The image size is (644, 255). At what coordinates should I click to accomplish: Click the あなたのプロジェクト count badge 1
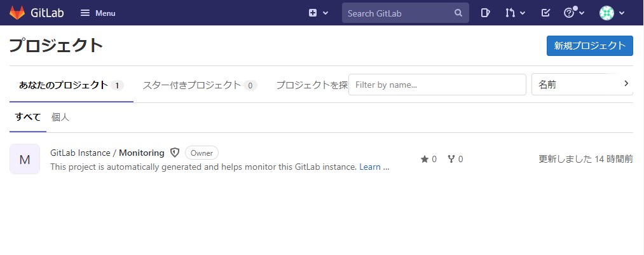(117, 85)
